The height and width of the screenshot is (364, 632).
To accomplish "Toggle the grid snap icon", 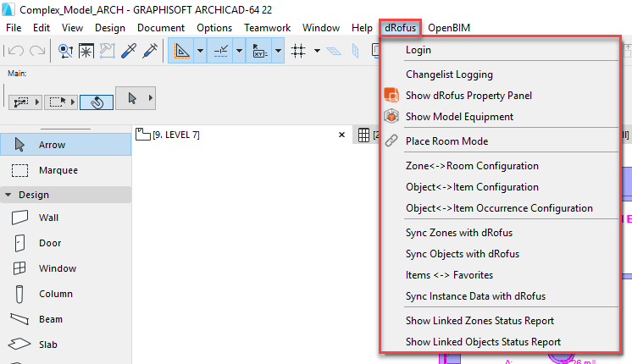I will (298, 51).
